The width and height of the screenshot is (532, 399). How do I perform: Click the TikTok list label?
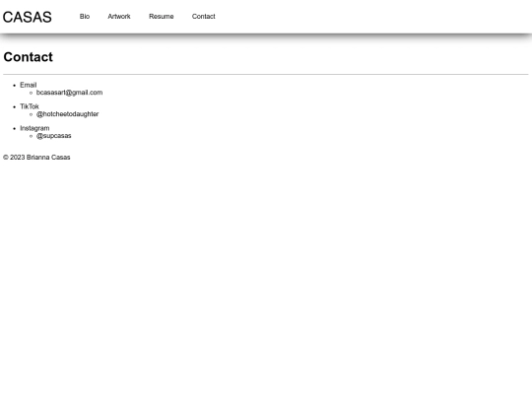[x=30, y=106]
